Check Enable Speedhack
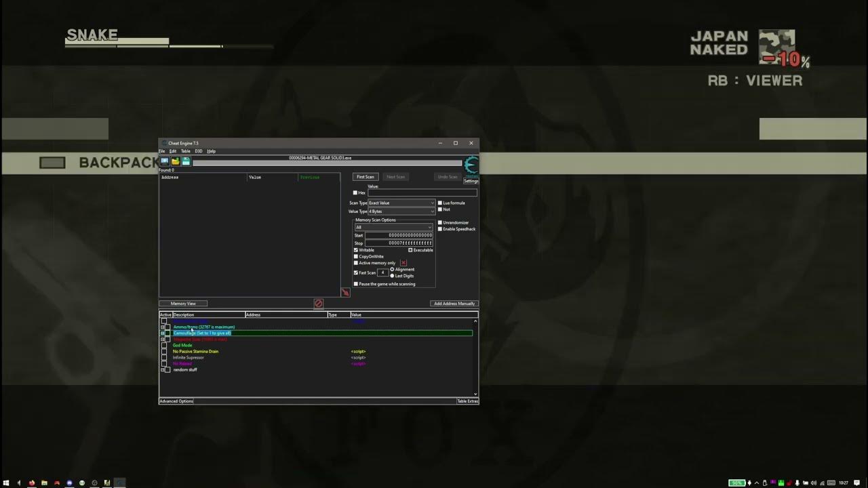 440,229
